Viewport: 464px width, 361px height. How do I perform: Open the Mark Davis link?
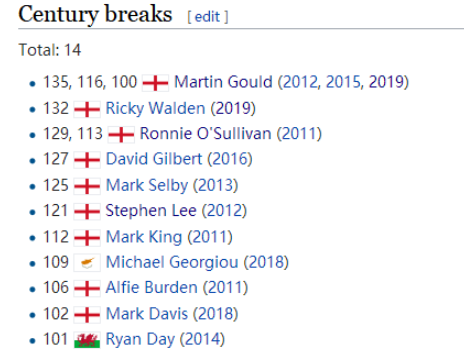coord(147,314)
